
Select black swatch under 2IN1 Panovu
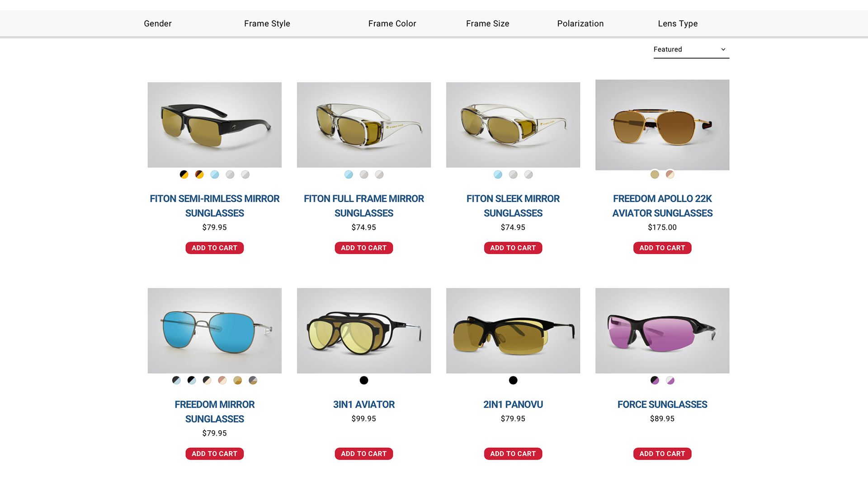pos(513,380)
